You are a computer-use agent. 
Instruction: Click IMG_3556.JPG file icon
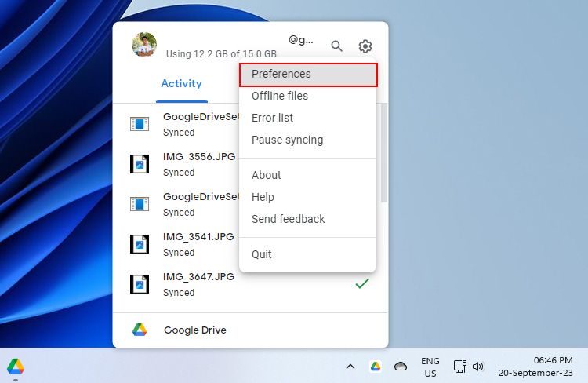click(x=140, y=164)
